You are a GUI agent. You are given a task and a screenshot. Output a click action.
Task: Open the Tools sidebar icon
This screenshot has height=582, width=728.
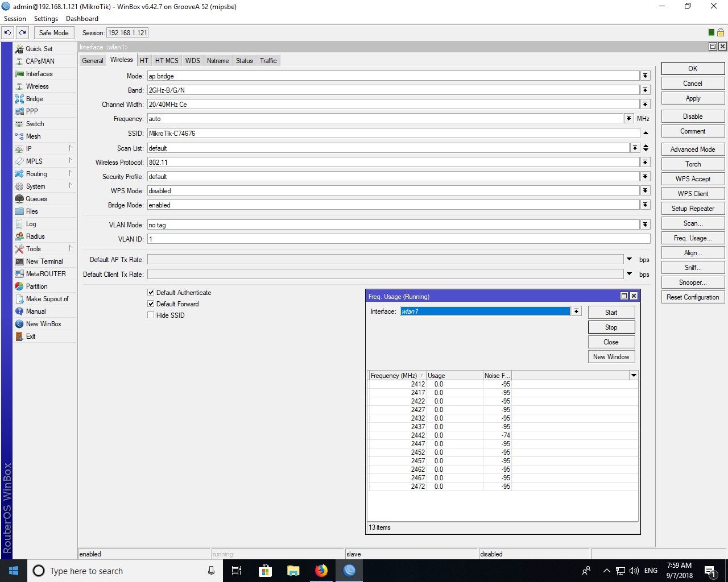tap(19, 249)
